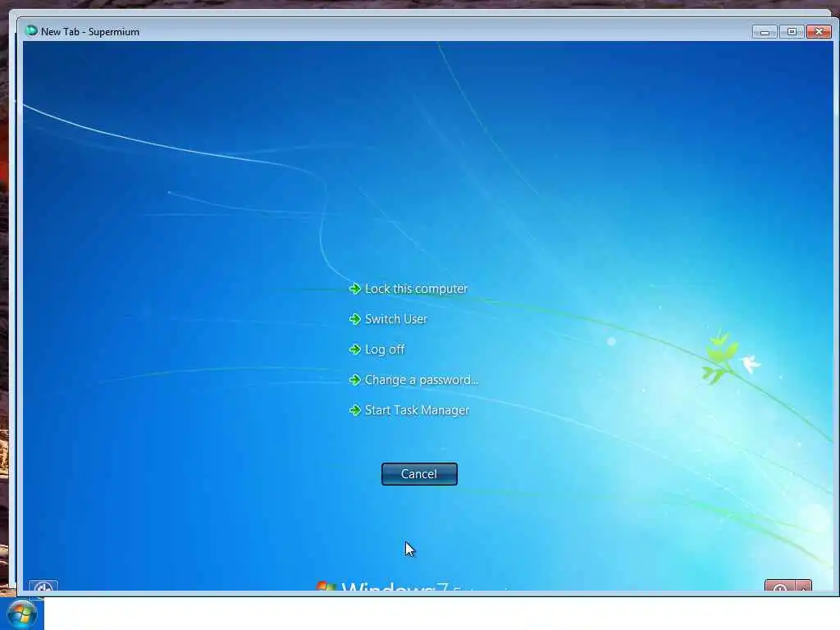The height and width of the screenshot is (630, 840).
Task: Click green arrow beside Change a password
Action: [354, 381]
